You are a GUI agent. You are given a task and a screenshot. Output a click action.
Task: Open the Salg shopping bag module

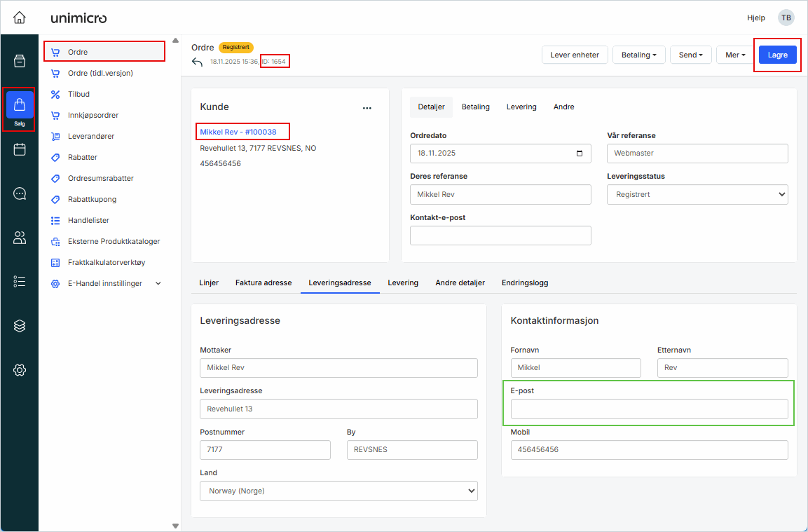20,107
